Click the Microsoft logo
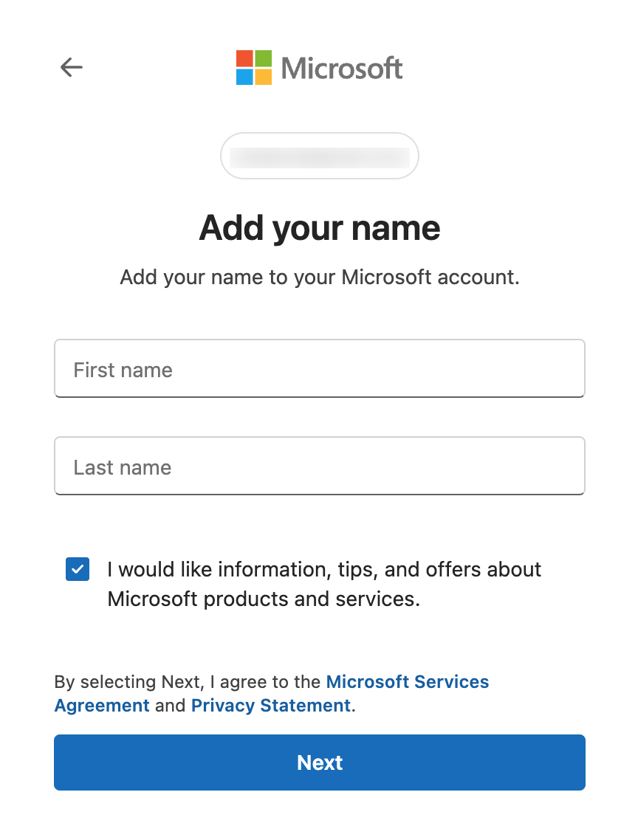Image resolution: width=638 pixels, height=840 pixels. click(x=319, y=67)
